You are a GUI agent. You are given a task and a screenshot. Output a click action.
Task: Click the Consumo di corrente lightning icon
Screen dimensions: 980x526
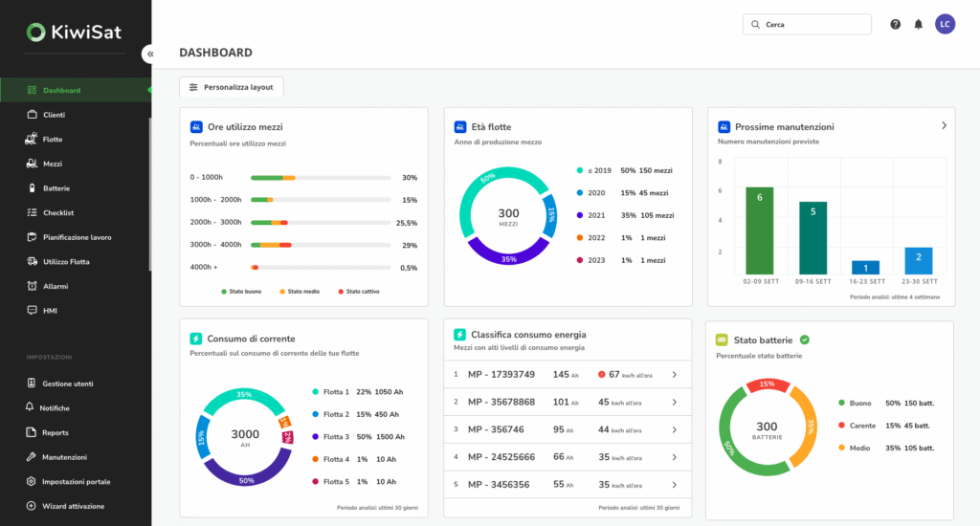(x=195, y=339)
